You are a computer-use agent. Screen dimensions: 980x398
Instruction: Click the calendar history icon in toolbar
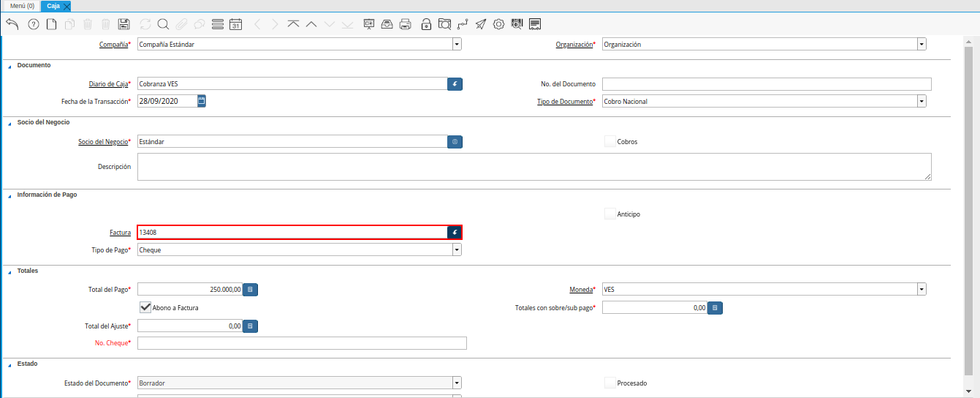(x=235, y=24)
